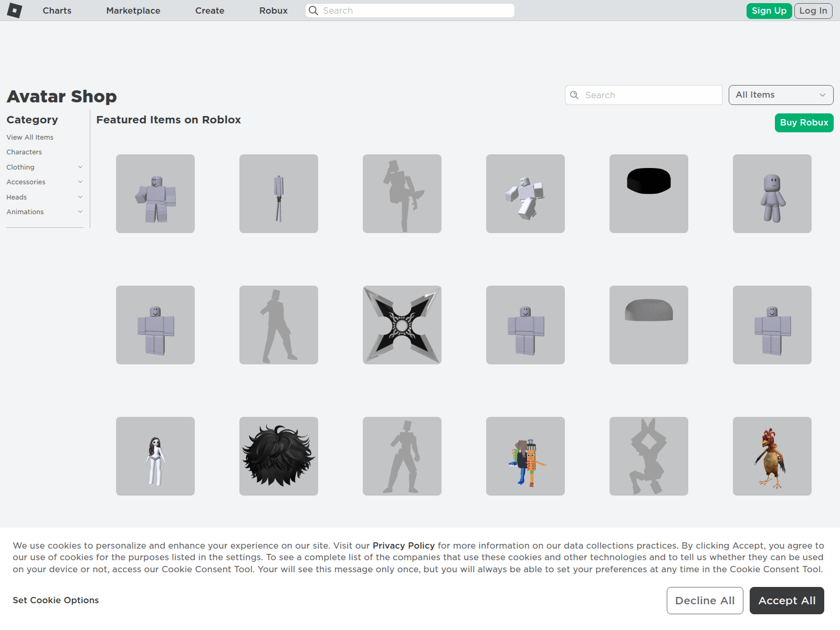The image size is (840, 630).
Task: Open the black flat cap item
Action: point(648,194)
